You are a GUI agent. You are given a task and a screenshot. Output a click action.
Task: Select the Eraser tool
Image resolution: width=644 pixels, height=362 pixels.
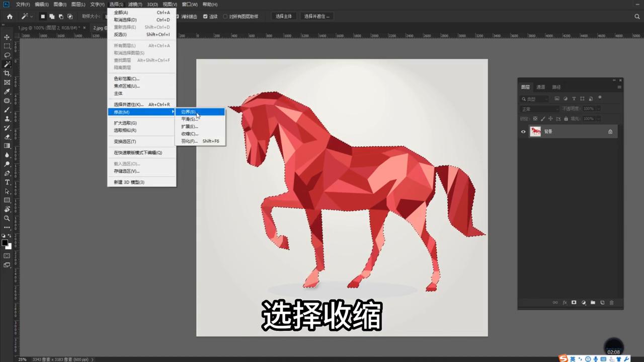7,137
